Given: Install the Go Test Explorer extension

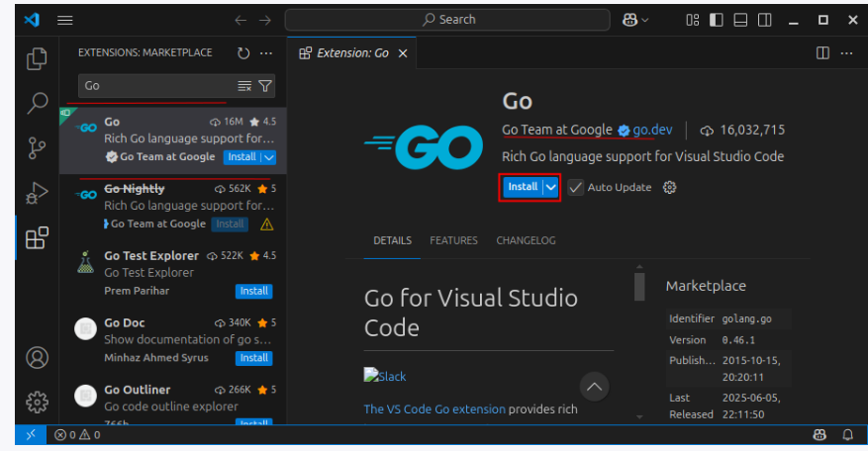Looking at the screenshot, I should coord(254,291).
